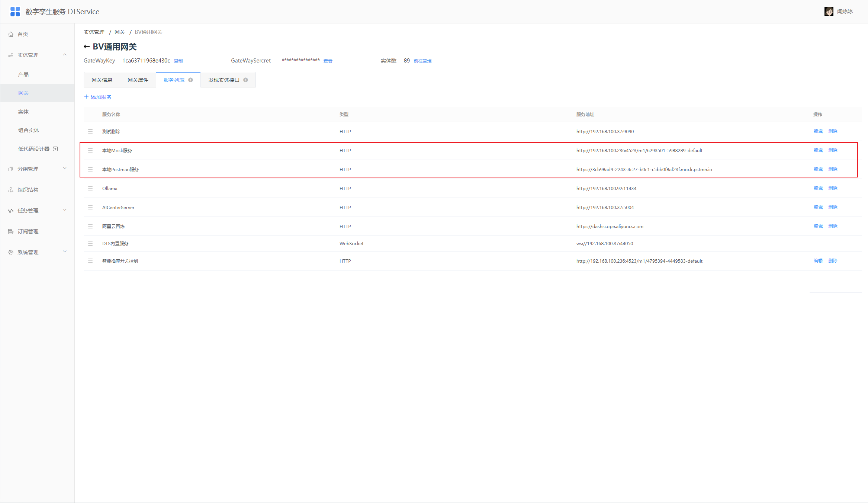This screenshot has height=503, width=868.
Task: Open 产品 in the sidebar
Action: pyautogui.click(x=23, y=74)
